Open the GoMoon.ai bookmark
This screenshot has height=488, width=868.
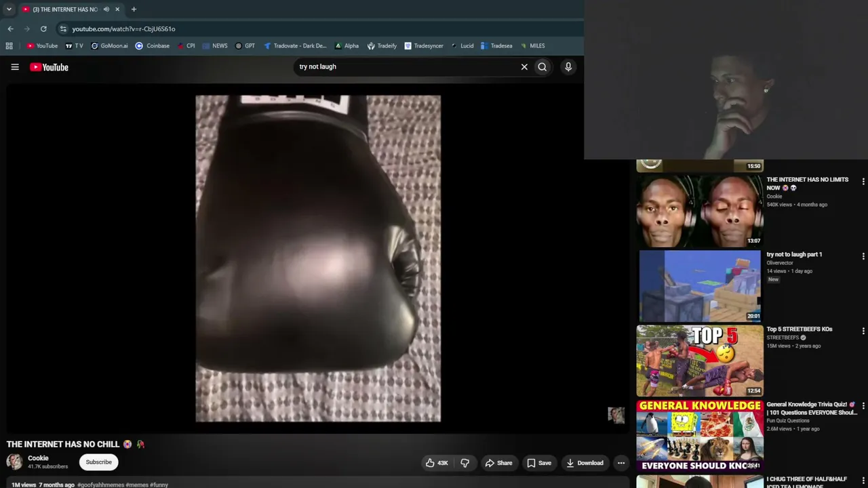pos(109,46)
